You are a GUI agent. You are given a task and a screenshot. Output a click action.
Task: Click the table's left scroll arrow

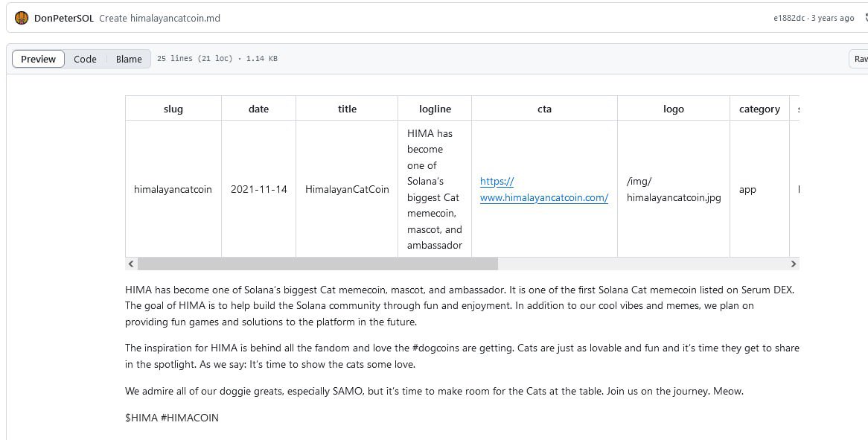[x=131, y=264]
